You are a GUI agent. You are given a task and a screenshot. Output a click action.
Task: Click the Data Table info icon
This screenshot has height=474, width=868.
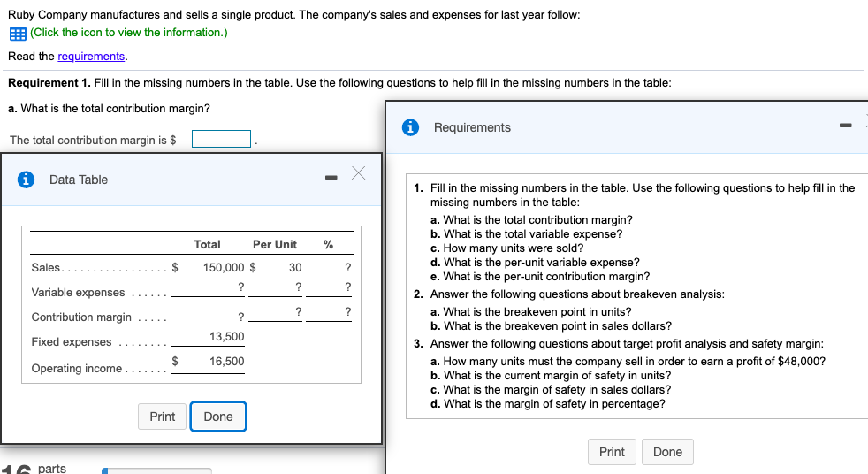[x=26, y=180]
